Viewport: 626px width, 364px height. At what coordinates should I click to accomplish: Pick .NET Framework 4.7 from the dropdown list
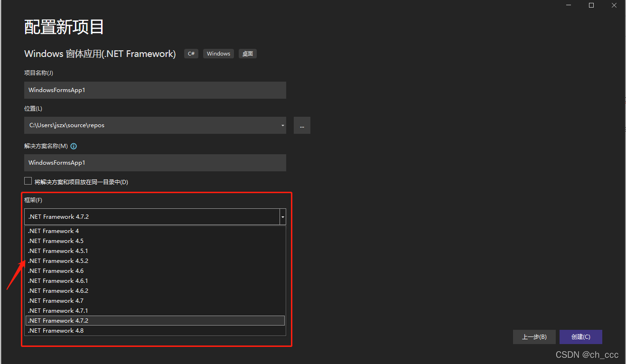coord(155,301)
